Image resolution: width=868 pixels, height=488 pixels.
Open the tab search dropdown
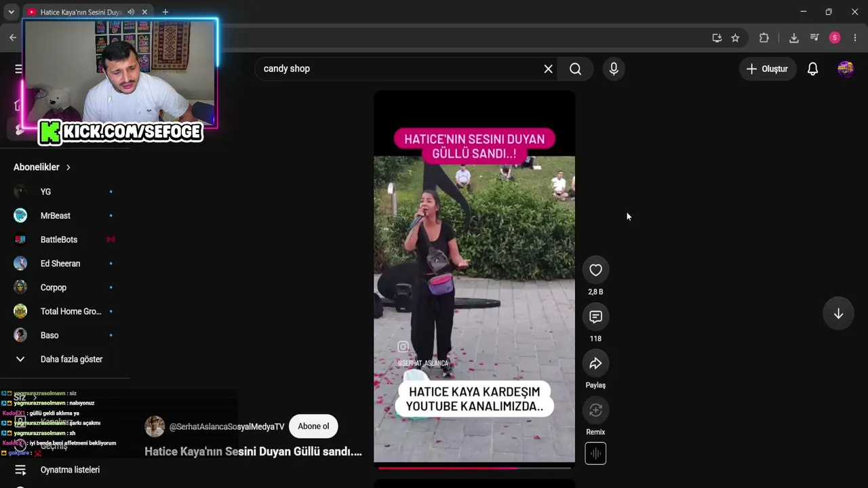pos(11,12)
